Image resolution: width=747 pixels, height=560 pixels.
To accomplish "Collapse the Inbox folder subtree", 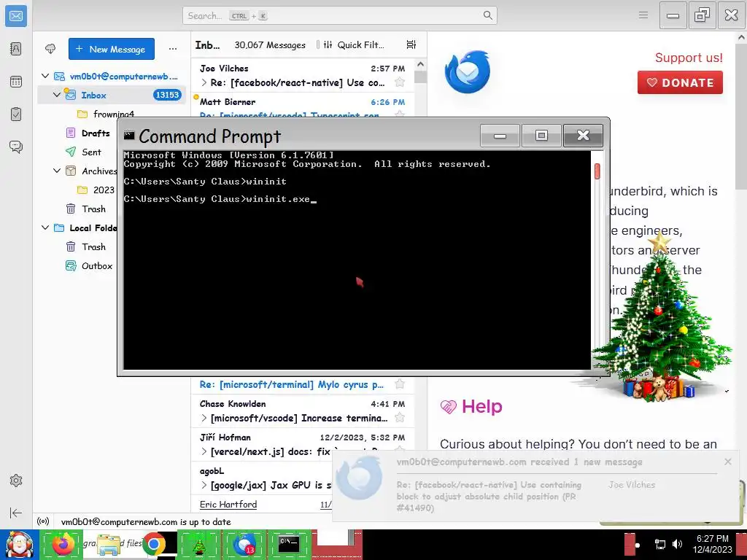I will point(57,95).
